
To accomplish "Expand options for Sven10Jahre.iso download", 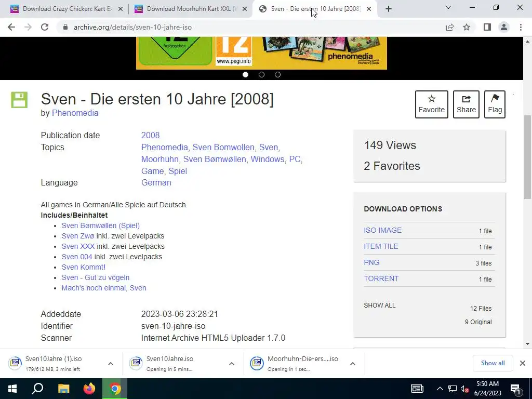I will click(232, 363).
